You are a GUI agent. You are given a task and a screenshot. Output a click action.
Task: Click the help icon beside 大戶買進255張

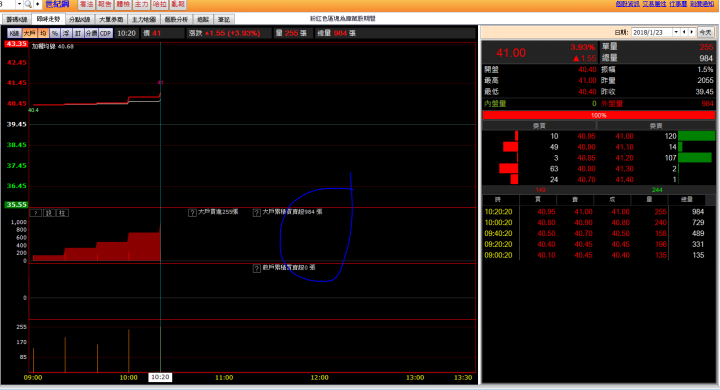coord(192,213)
